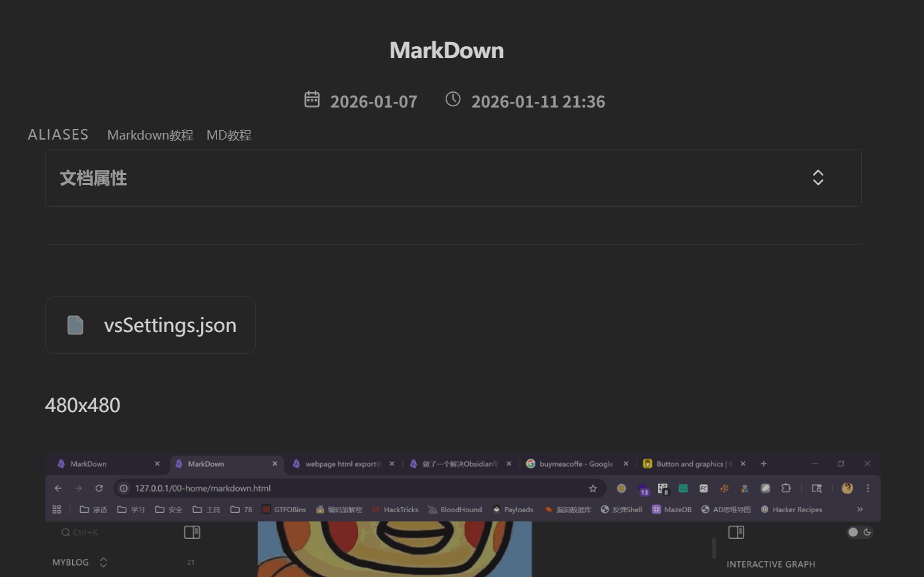Switch to the webpage html export tab

coord(342,463)
